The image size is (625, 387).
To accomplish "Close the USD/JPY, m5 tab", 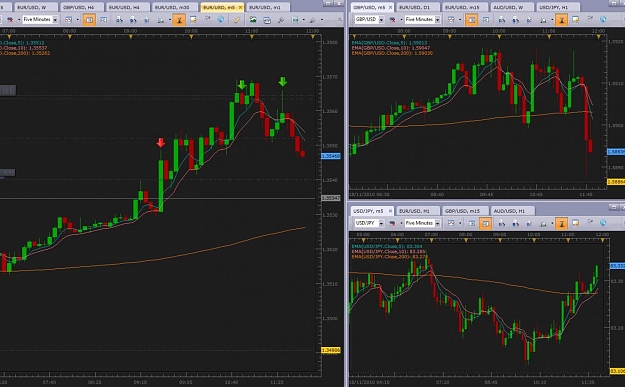I will tap(390, 211).
